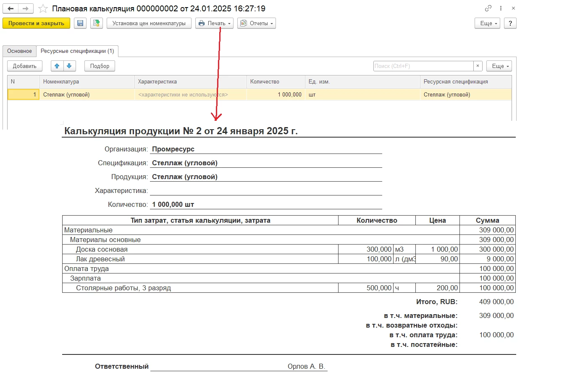
Task: Open the top Еще menu beside help
Action: [x=487, y=23]
